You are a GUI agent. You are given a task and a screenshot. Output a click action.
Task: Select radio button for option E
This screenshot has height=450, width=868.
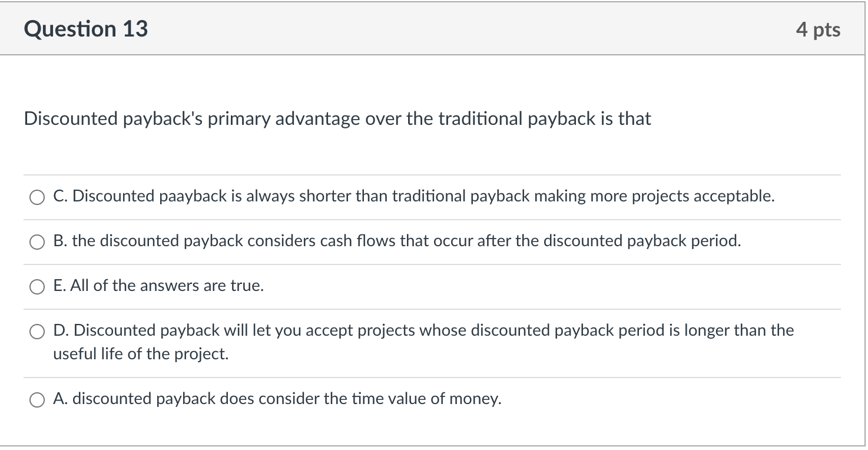(37, 286)
